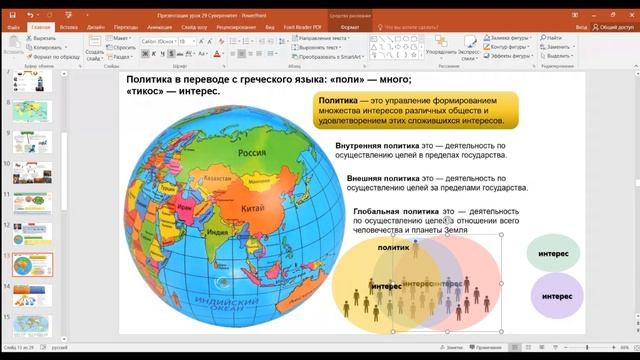Select slide 14 thumbnail
The height and width of the screenshot is (360, 640).
[33, 295]
